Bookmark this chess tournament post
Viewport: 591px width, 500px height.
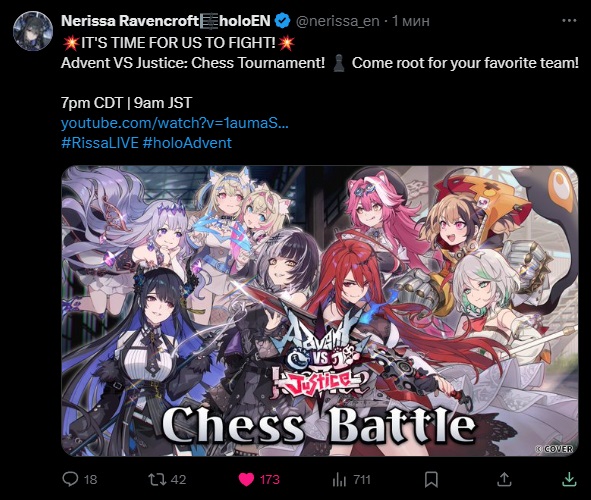tap(431, 480)
